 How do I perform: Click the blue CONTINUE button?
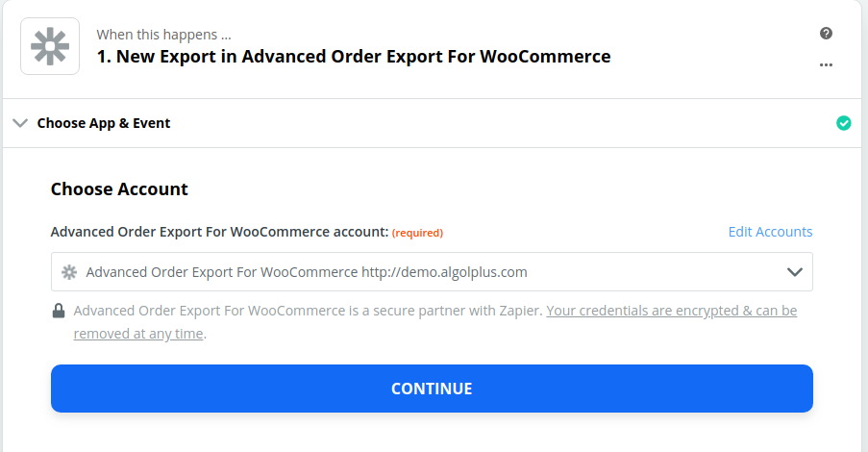[x=432, y=389]
